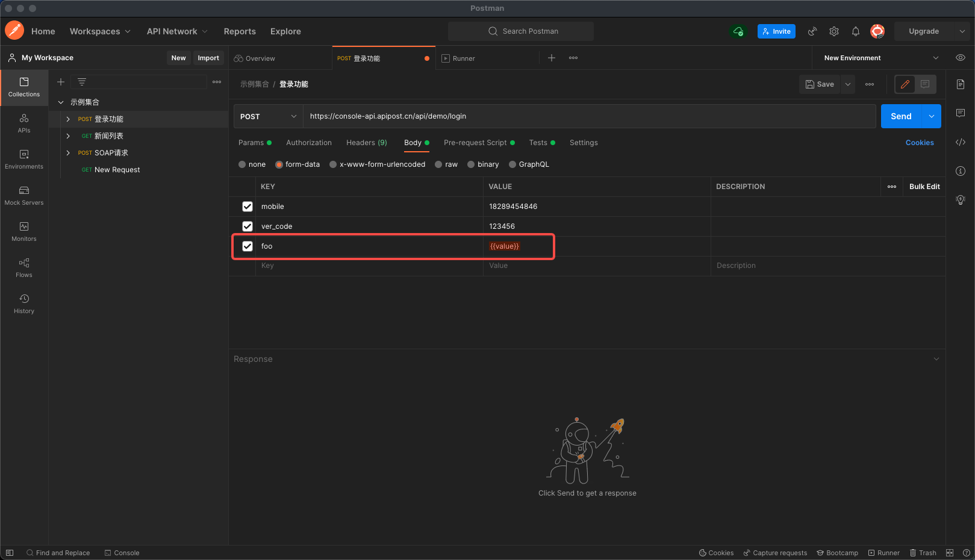
Task: Expand the SOAP请求 request
Action: pyautogui.click(x=68, y=153)
